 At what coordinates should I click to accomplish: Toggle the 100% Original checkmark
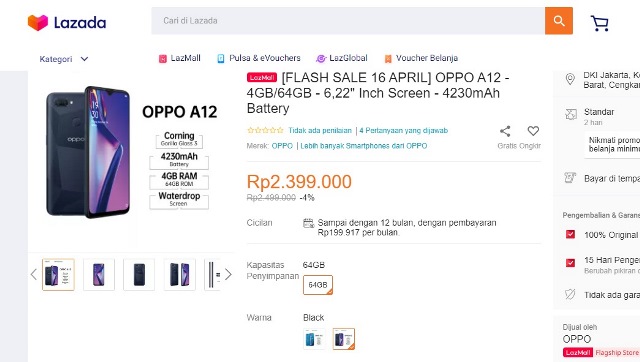click(570, 234)
